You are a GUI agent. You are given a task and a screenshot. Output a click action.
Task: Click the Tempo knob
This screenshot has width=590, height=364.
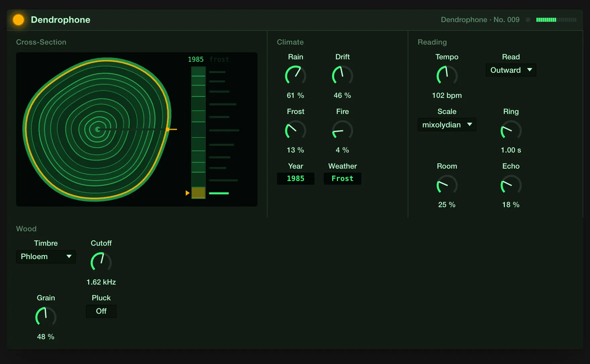pyautogui.click(x=447, y=75)
